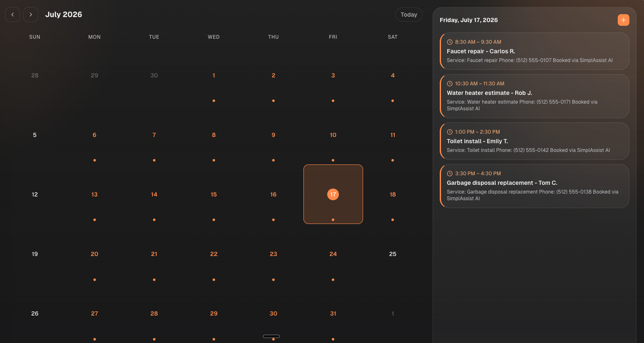
Task: Select July 20 on the calendar
Action: (x=95, y=254)
